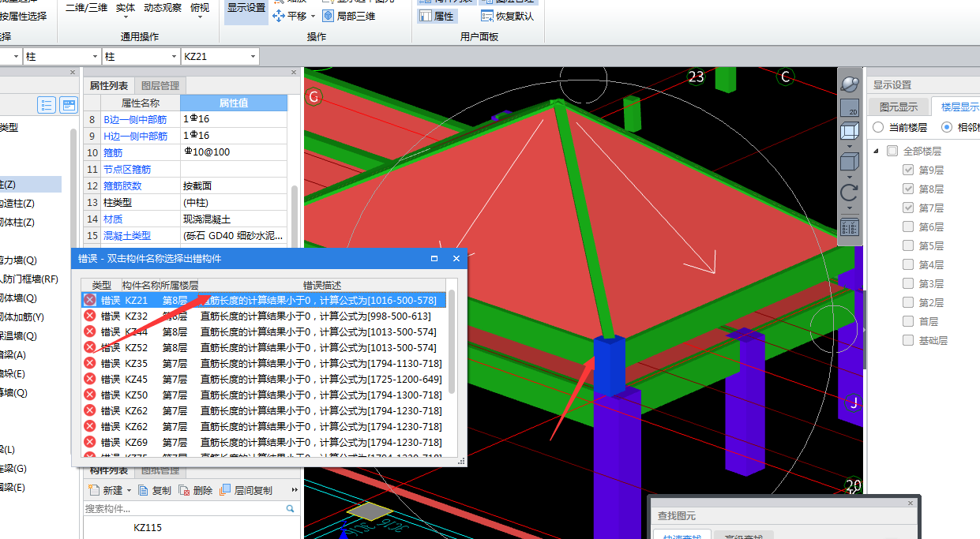
Task: Open the KZ21 component dropdown
Action: pos(253,57)
